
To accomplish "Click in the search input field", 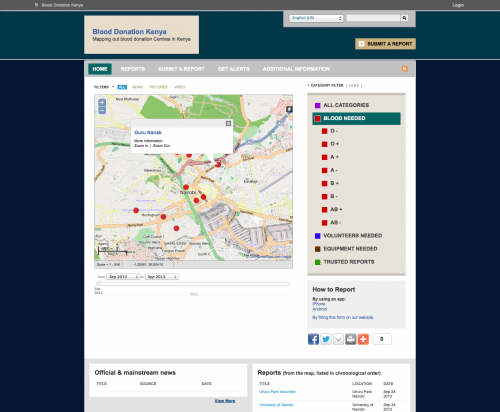I will pyautogui.click(x=373, y=18).
